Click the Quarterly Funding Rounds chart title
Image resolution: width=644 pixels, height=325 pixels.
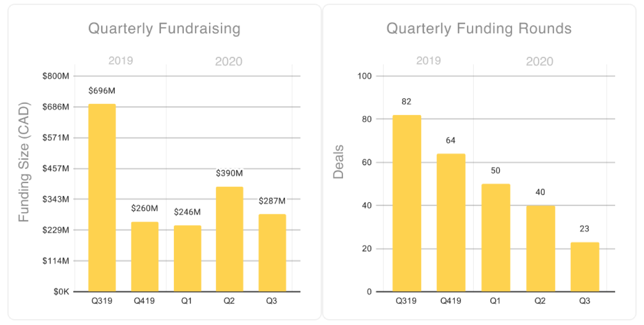coord(479,28)
